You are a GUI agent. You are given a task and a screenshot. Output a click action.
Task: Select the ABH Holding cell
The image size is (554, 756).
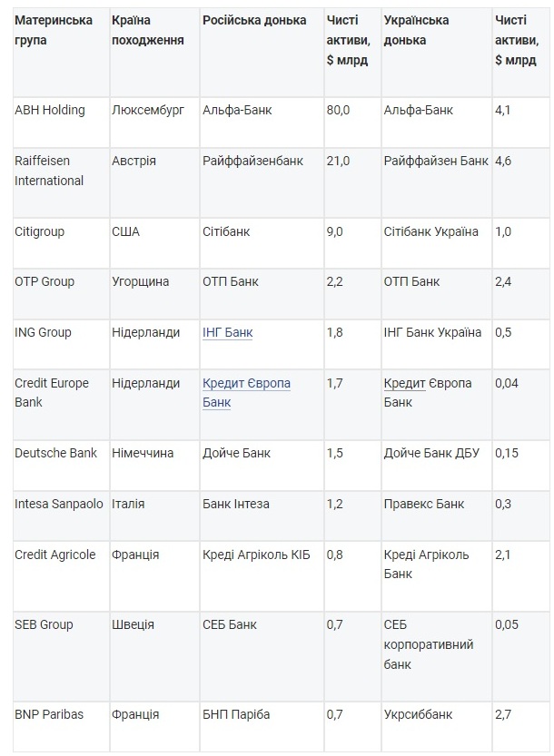[50, 110]
